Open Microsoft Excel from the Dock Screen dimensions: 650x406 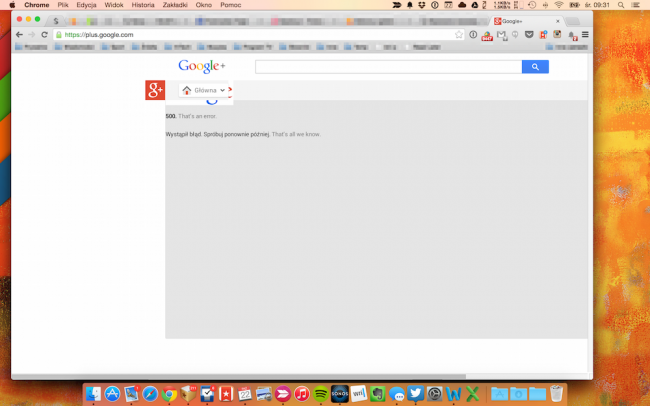pyautogui.click(x=473, y=394)
